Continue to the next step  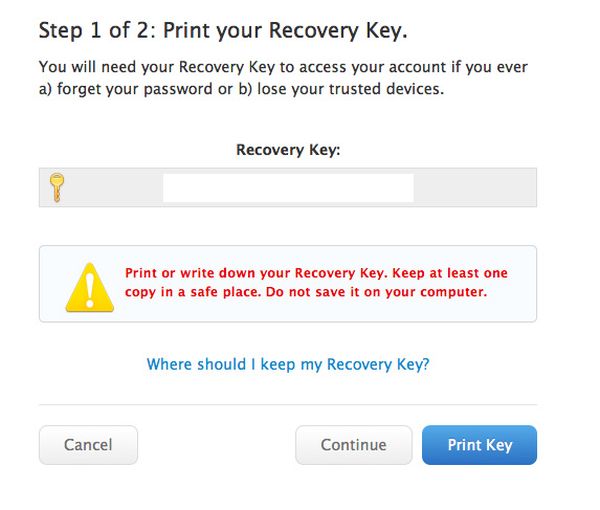click(x=354, y=445)
